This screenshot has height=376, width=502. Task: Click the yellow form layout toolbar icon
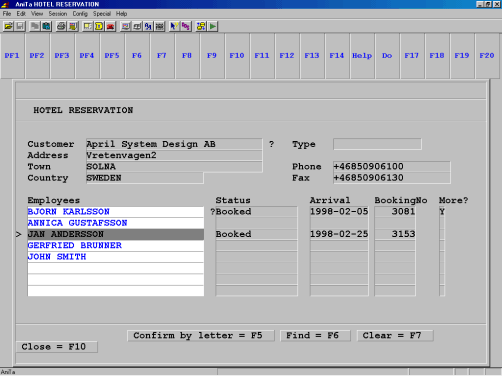pyautogui.click(x=88, y=26)
